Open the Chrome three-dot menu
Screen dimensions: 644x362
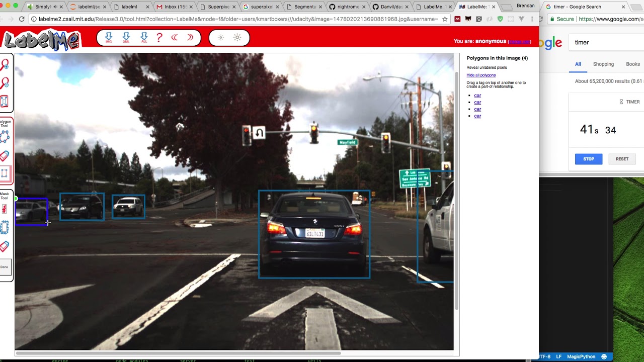532,19
